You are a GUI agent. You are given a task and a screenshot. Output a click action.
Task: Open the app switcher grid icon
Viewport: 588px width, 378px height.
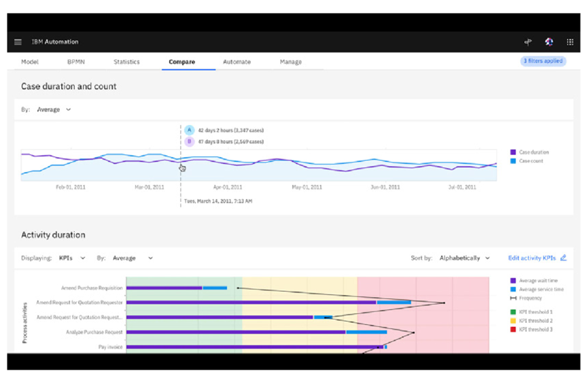570,42
